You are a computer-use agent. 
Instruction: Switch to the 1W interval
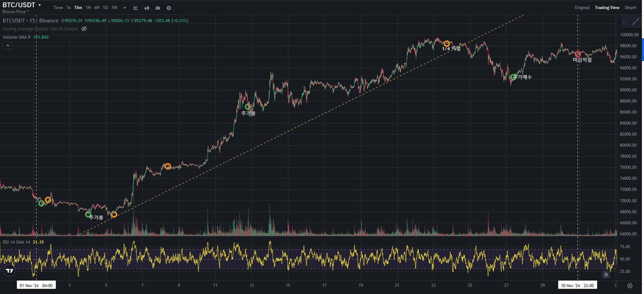tap(114, 8)
